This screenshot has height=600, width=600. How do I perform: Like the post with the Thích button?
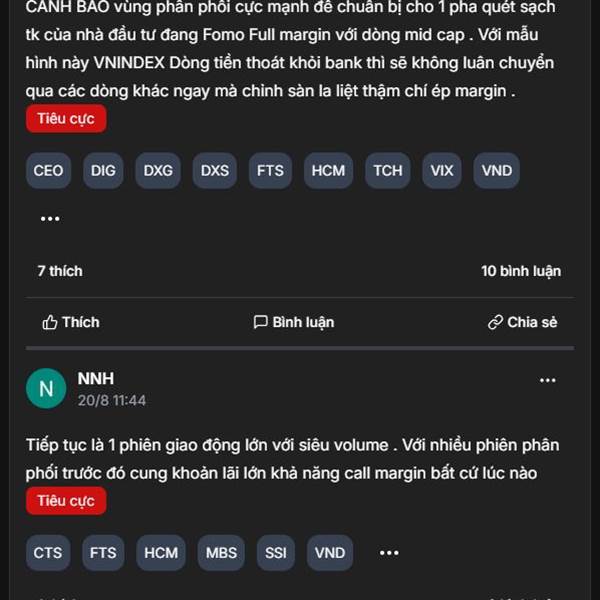tap(71, 322)
